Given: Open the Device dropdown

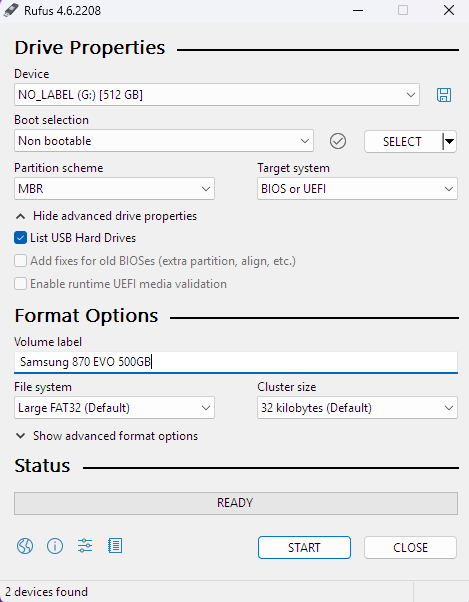Looking at the screenshot, I should [217, 94].
